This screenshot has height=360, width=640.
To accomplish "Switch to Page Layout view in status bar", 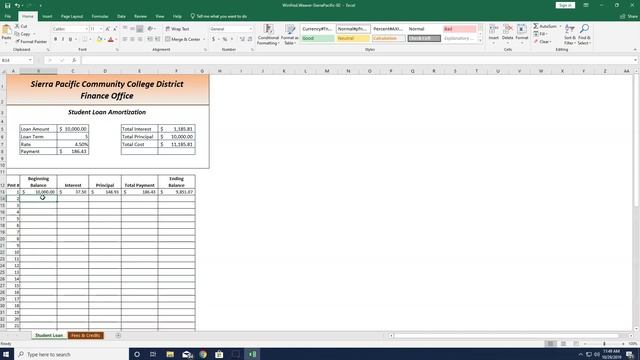I will pyautogui.click(x=563, y=344).
